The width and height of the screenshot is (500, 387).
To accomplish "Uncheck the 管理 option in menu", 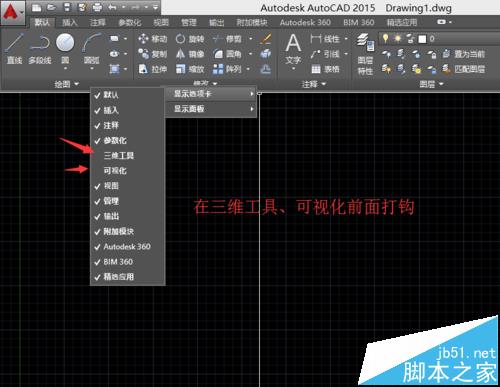I will pos(128,201).
